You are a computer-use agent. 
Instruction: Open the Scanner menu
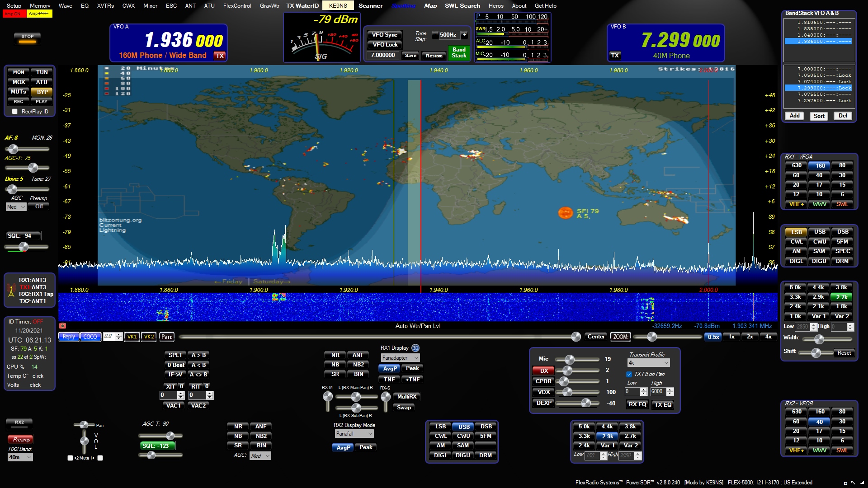coord(370,6)
